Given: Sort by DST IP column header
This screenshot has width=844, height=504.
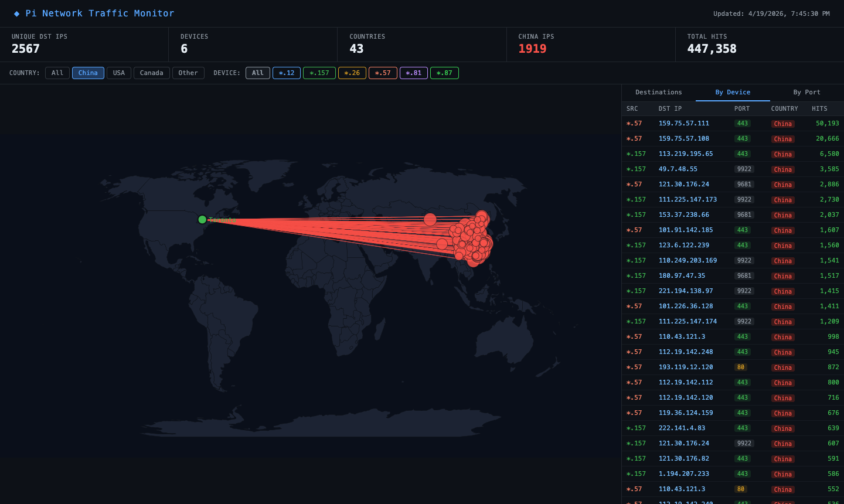Looking at the screenshot, I should click(x=670, y=108).
